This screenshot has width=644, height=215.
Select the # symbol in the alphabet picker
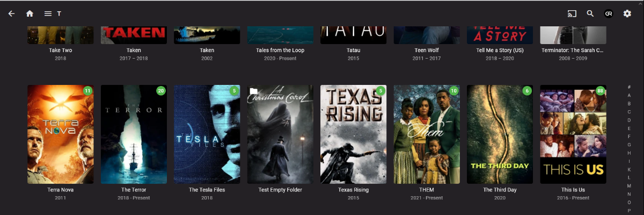[629, 87]
